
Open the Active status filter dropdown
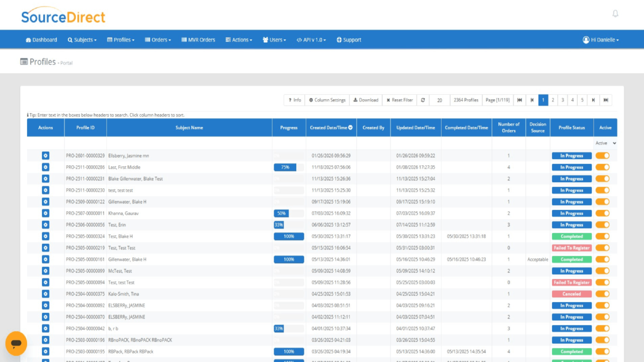(x=605, y=143)
